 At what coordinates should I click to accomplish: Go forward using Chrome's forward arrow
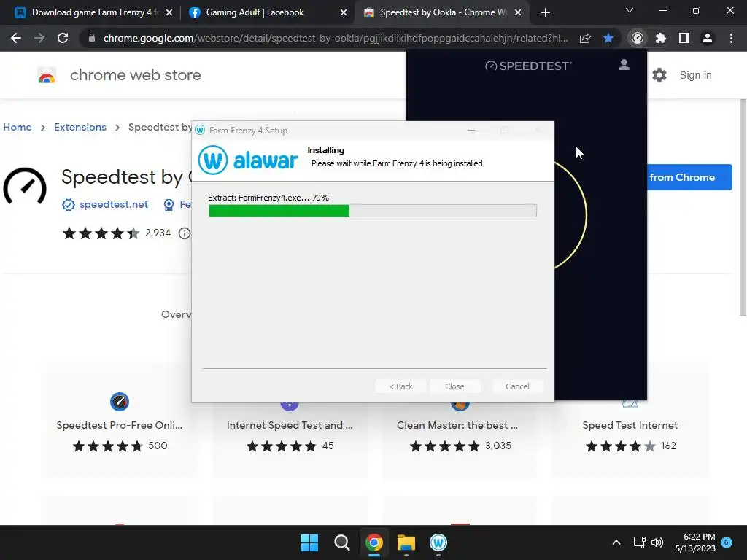(39, 38)
